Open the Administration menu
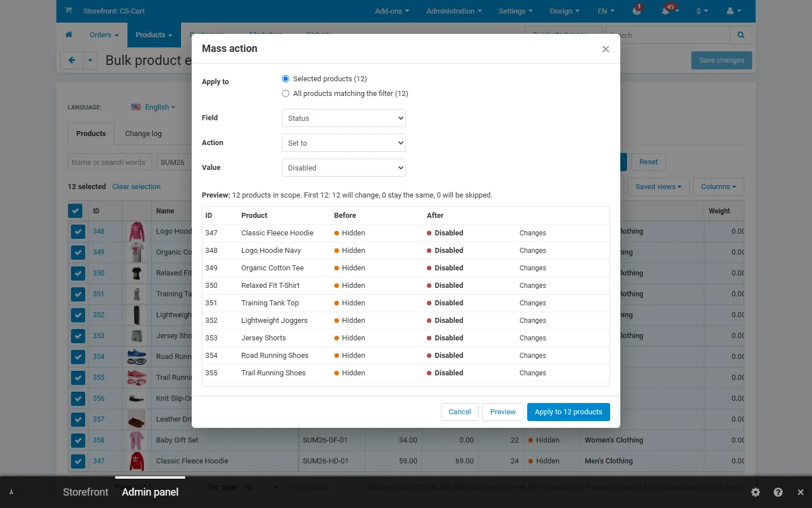 pos(454,11)
